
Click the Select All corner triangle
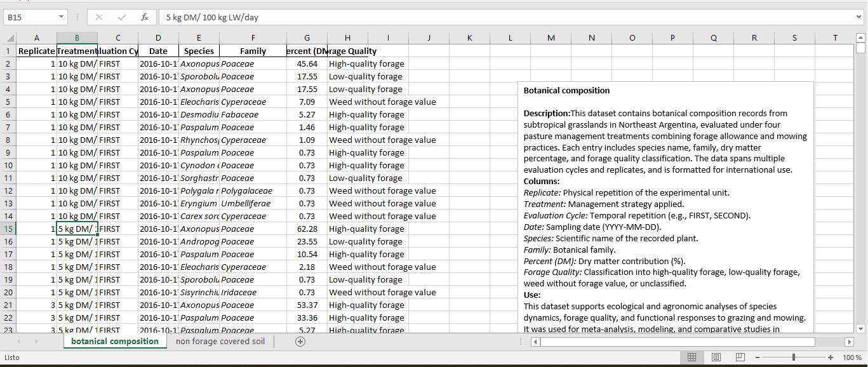pyautogui.click(x=8, y=38)
